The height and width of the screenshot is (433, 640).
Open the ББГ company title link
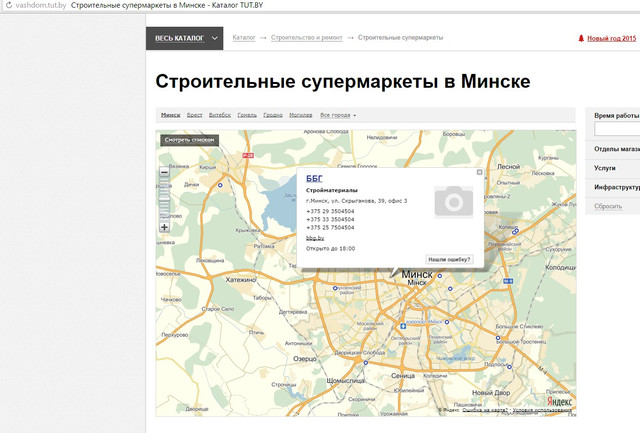click(314, 178)
